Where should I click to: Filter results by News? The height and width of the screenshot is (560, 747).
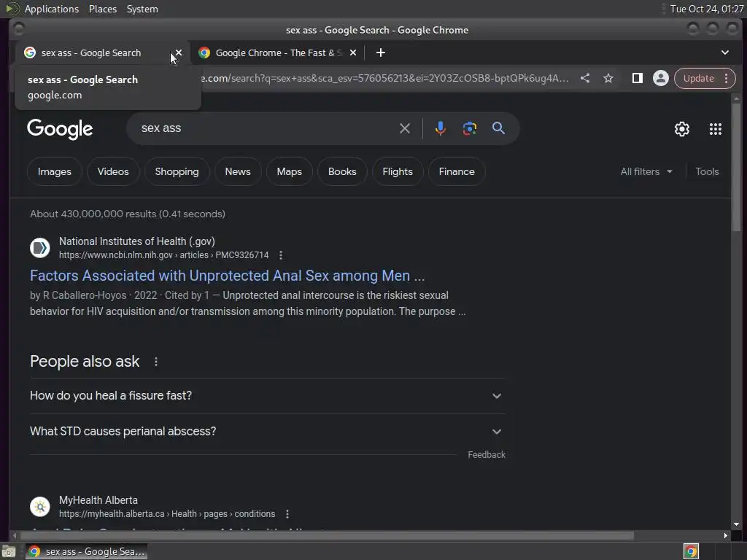pos(238,171)
